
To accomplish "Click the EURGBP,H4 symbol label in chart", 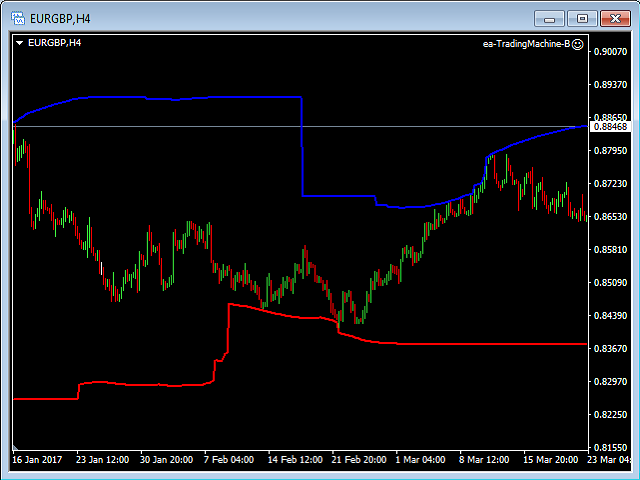I will pyautogui.click(x=54, y=43).
